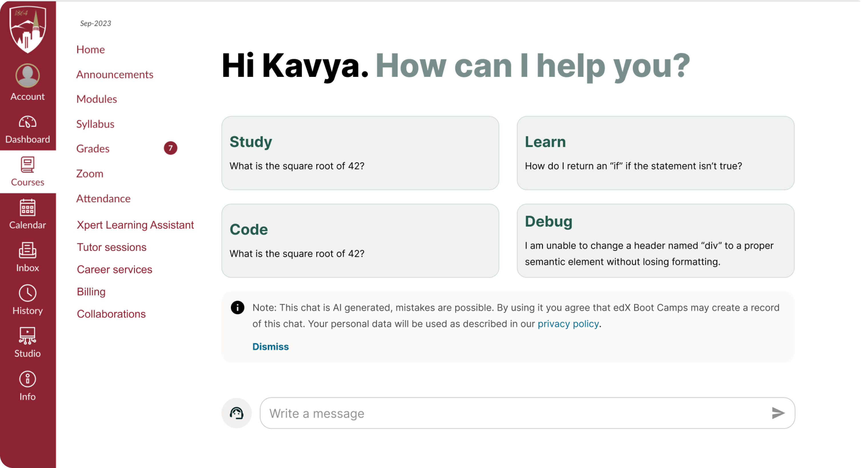The width and height of the screenshot is (868, 468).
Task: Click the headset support icon
Action: (x=237, y=413)
